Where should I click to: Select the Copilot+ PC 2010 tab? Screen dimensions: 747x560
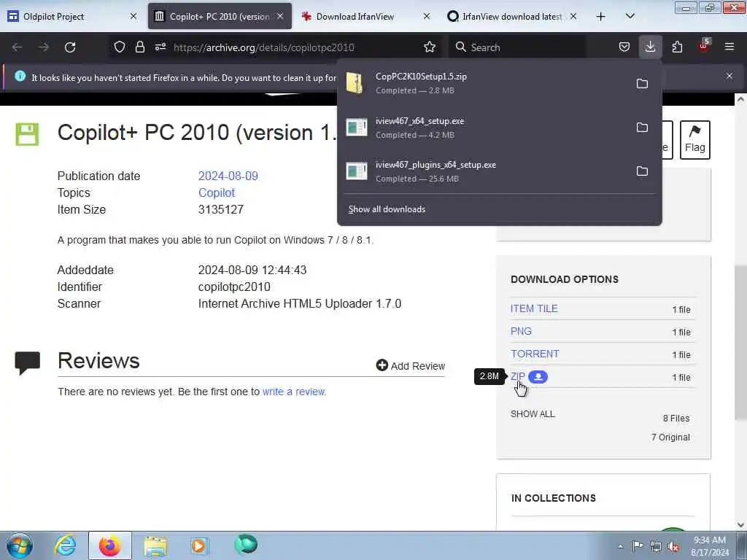(x=220, y=16)
